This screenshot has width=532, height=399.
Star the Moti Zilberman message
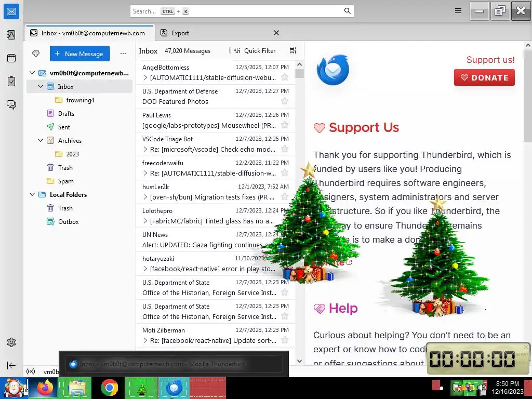(285, 340)
